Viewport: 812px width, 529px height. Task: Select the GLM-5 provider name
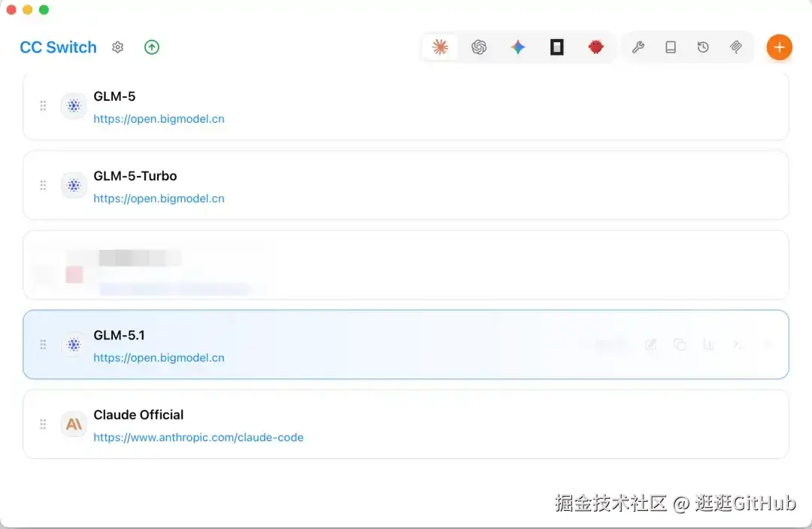coord(114,96)
